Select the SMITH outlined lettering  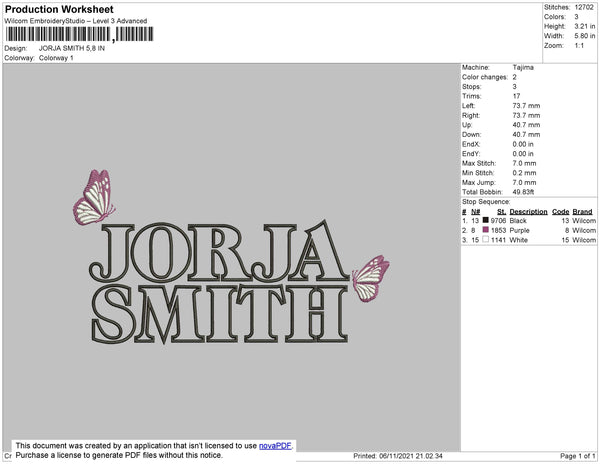[x=219, y=314]
